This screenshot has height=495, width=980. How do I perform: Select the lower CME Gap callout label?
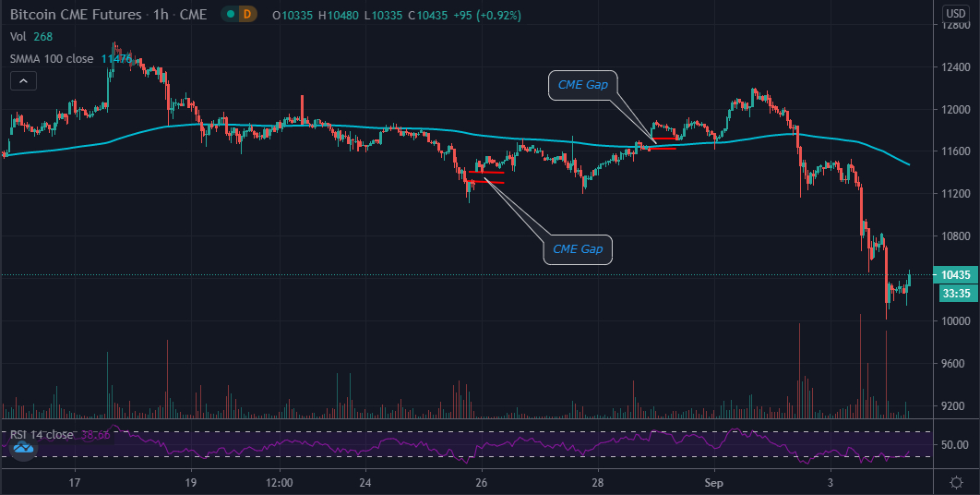pyautogui.click(x=578, y=249)
